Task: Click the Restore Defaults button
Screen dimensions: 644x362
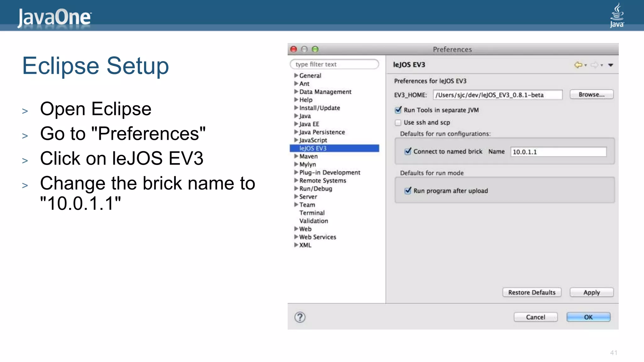Action: pos(532,292)
